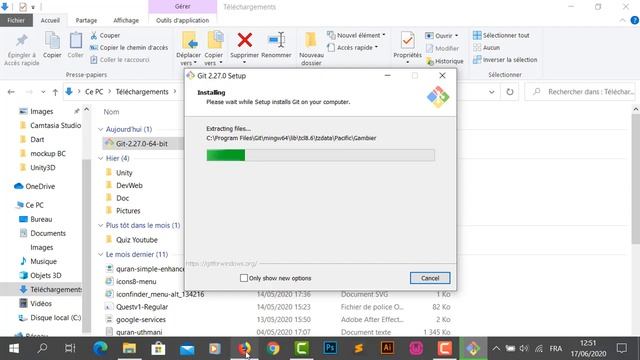Click Cancel in Git Setup
Screen dimensions: 640x360
click(x=430, y=278)
